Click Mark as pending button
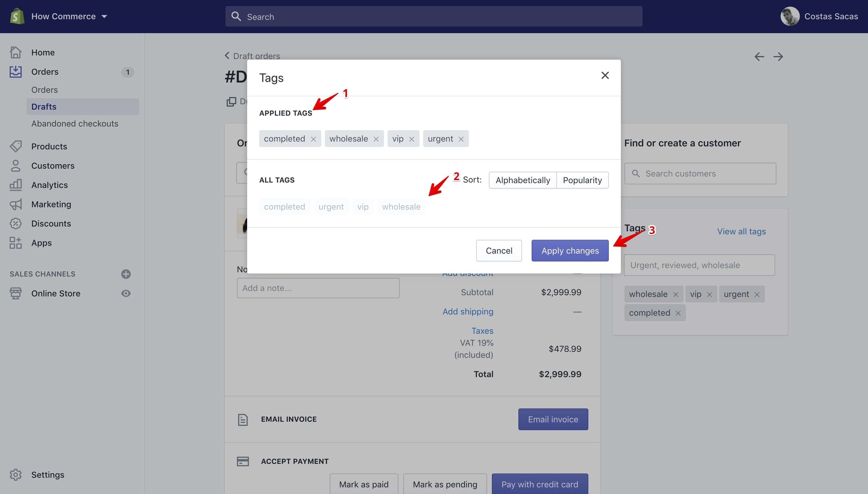 [445, 484]
